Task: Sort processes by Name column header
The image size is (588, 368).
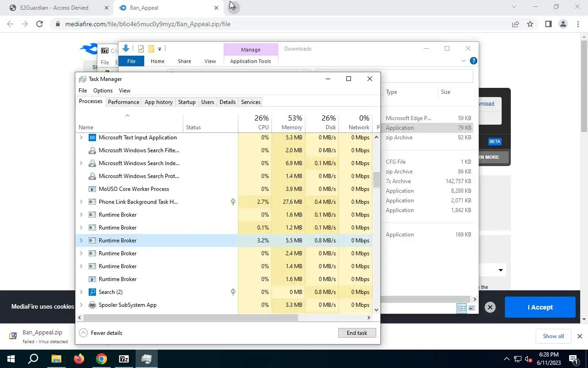Action: pyautogui.click(x=130, y=122)
